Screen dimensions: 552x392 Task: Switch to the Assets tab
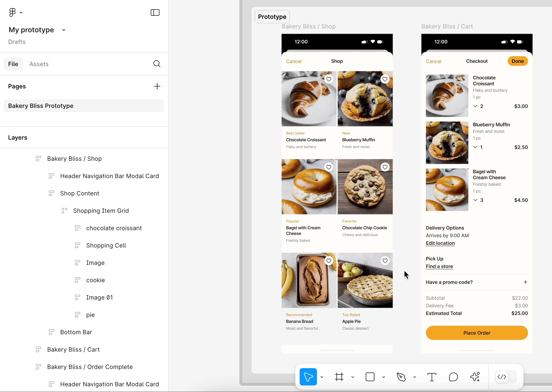click(39, 64)
